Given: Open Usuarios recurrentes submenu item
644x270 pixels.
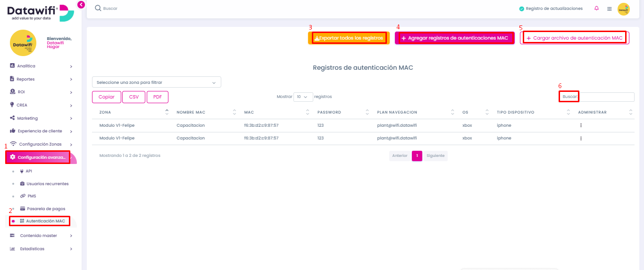Looking at the screenshot, I should point(48,184).
